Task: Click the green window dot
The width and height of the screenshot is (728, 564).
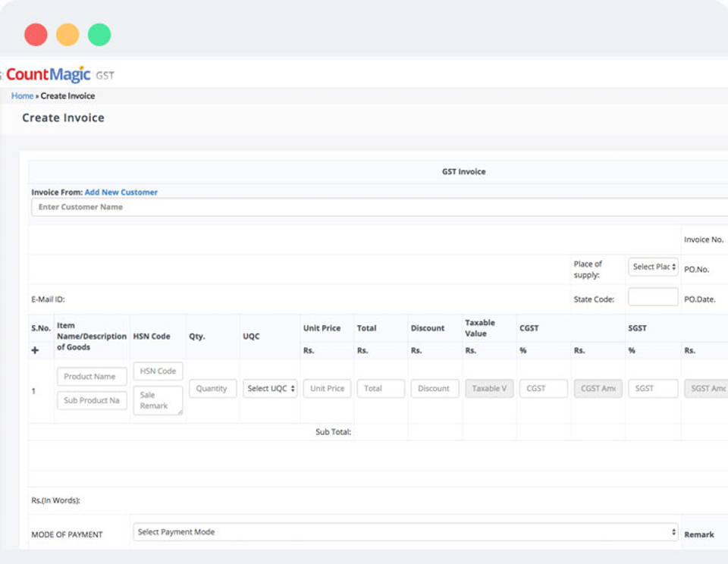Action: (x=99, y=34)
